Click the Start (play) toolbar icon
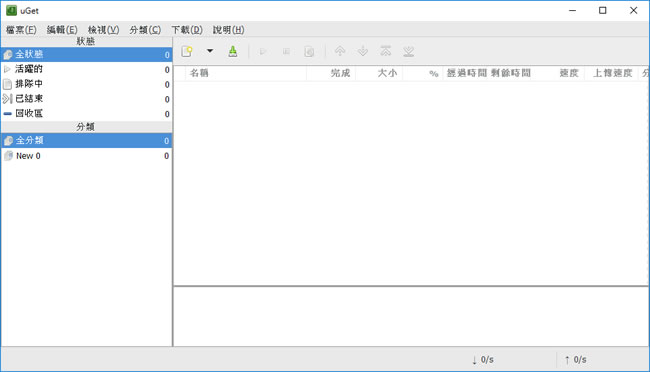Viewport: 650px width, 372px height. click(263, 51)
